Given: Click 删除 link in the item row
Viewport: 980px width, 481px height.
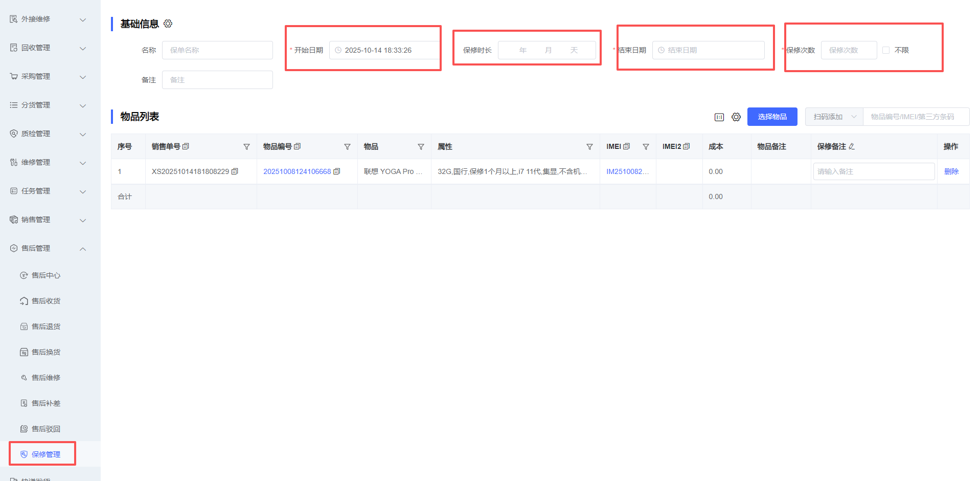Looking at the screenshot, I should pos(951,171).
